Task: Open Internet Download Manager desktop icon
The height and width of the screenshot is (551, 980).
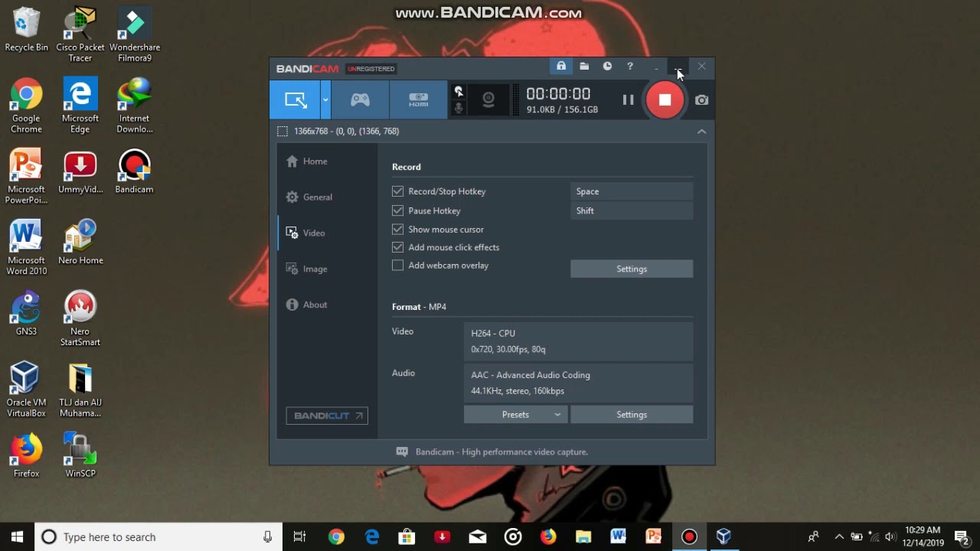Action: point(135,106)
